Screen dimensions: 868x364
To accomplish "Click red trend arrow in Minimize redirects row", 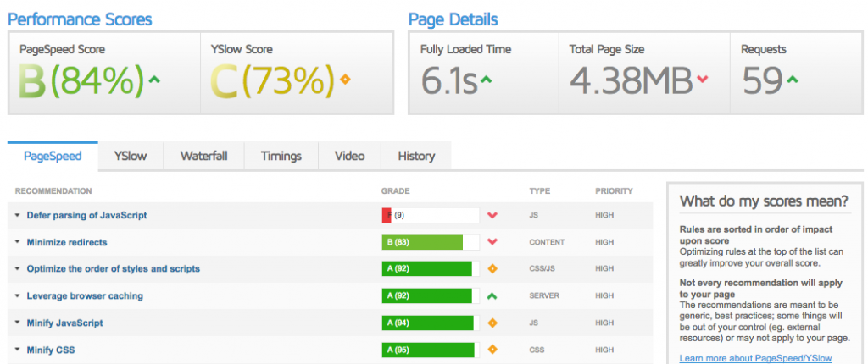I will point(492,242).
